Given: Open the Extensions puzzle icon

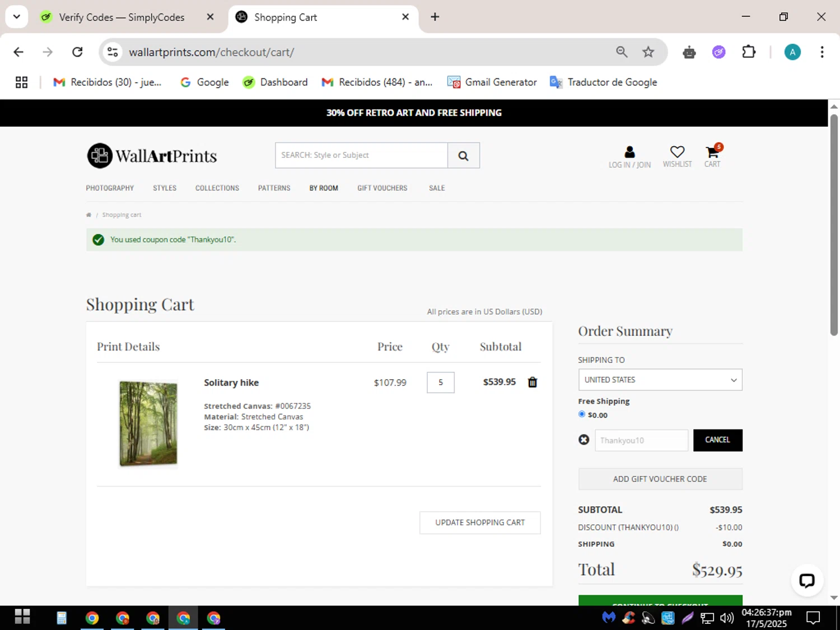Looking at the screenshot, I should 749,52.
